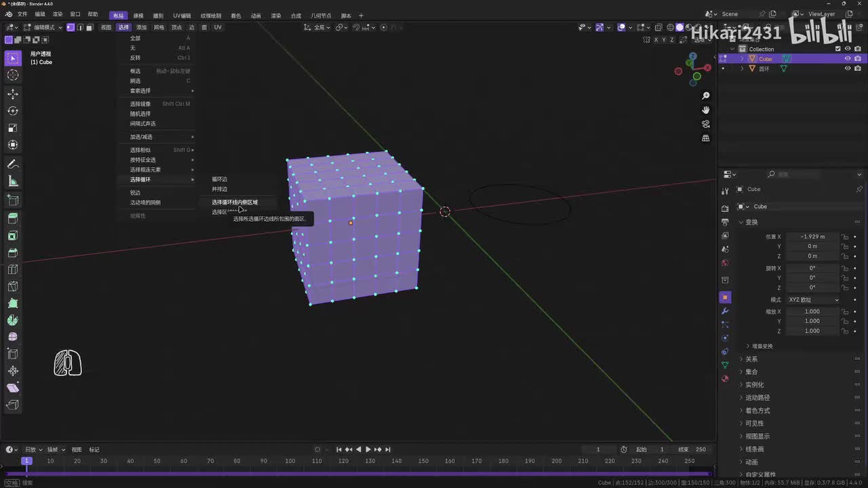Screen dimensions: 868x488
Task: Select the Select Box tool in the left toolbar
Action: [13, 58]
